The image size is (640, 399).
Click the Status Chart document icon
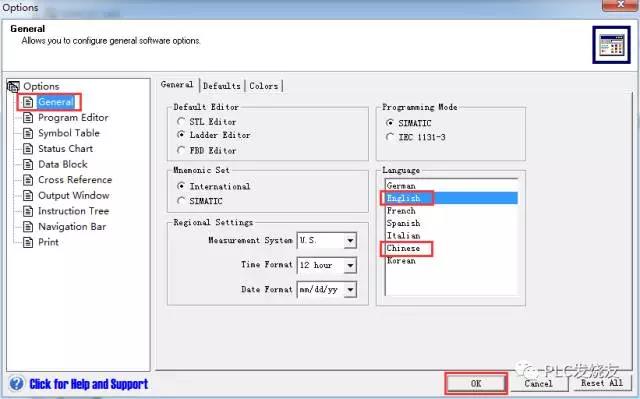tap(28, 149)
